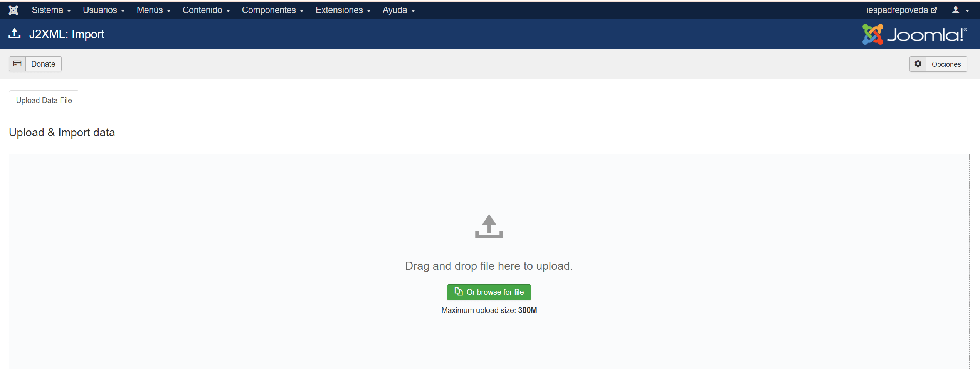The image size is (980, 375).
Task: Expand the Sistema dropdown menu
Action: pos(51,10)
